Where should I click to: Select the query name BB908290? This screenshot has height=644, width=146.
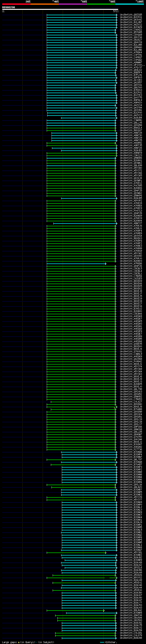pyautogui.click(x=8, y=8)
